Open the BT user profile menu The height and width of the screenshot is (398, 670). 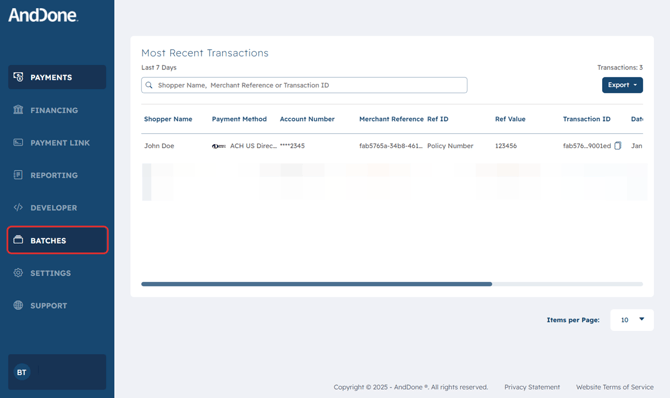coord(57,372)
